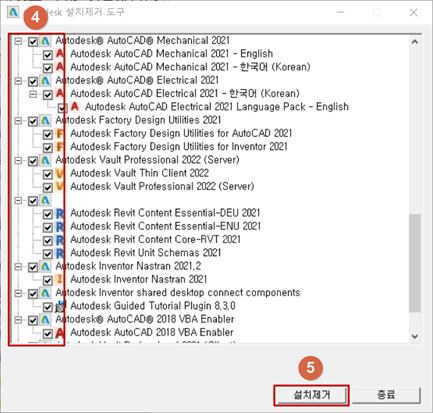
Task: Click the Autodesk icon of Factory Design Utilities 2021
Action: pos(46,121)
